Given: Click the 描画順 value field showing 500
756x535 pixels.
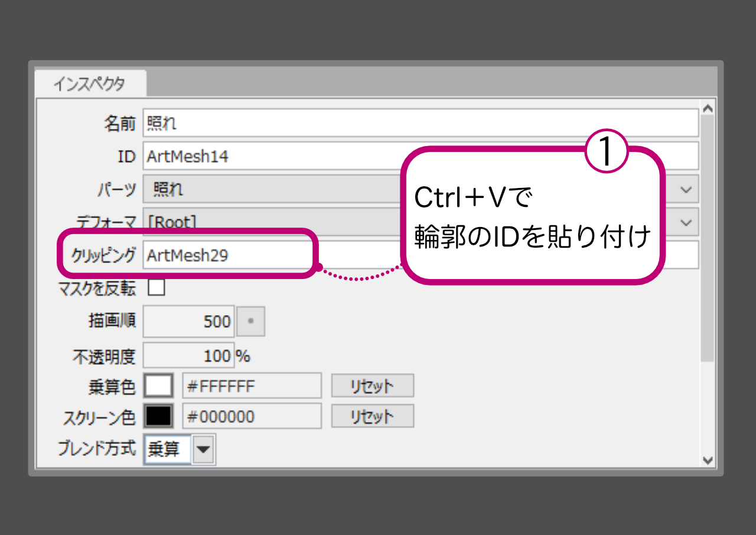Looking at the screenshot, I should tap(189, 321).
